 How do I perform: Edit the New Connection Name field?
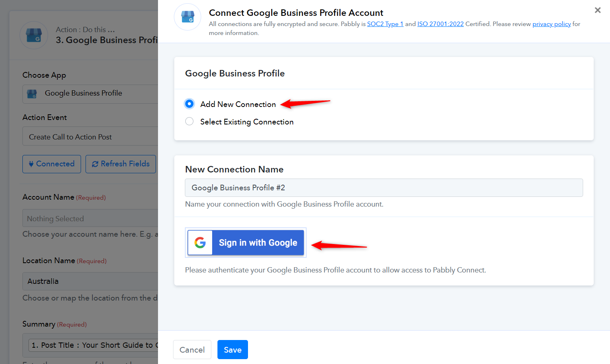coord(384,188)
